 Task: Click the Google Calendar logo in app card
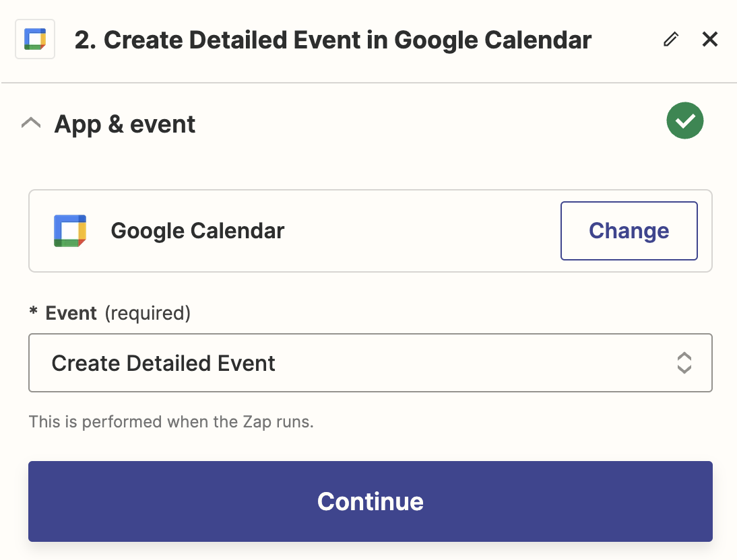tap(69, 231)
